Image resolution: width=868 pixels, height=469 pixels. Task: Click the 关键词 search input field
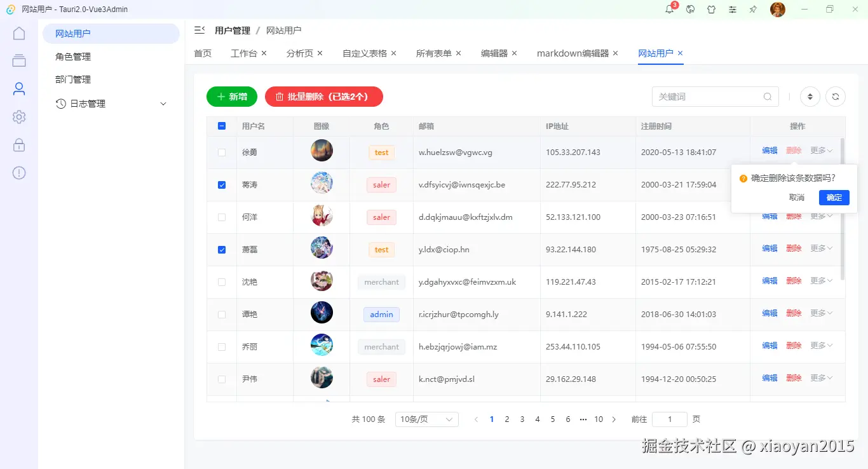(x=705, y=96)
